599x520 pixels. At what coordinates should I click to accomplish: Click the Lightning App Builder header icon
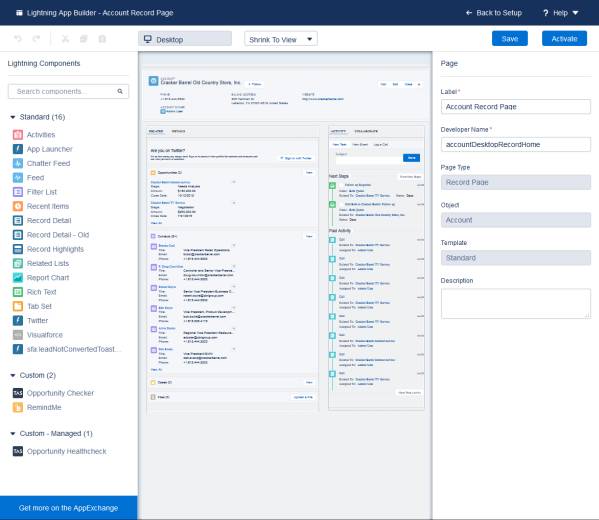[x=19, y=13]
